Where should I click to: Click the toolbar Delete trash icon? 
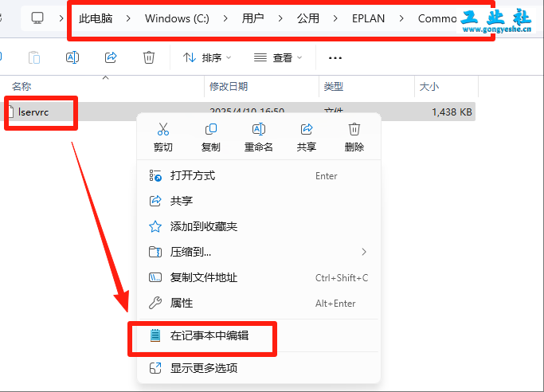pyautogui.click(x=149, y=57)
